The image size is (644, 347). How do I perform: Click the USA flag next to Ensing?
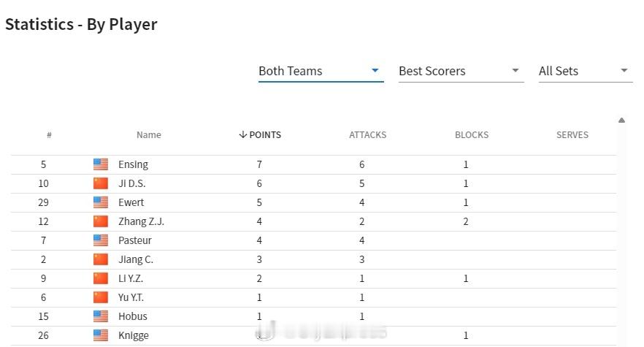click(101, 164)
